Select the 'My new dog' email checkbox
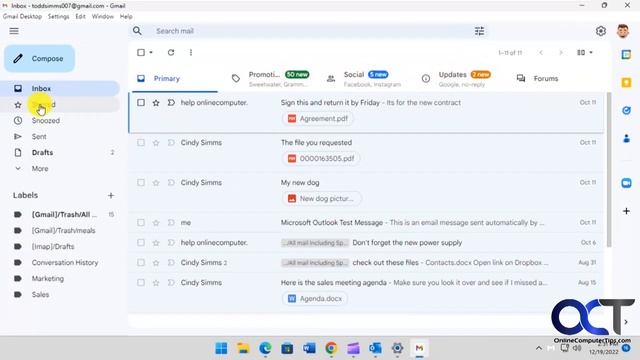640x360 pixels. pos(141,182)
